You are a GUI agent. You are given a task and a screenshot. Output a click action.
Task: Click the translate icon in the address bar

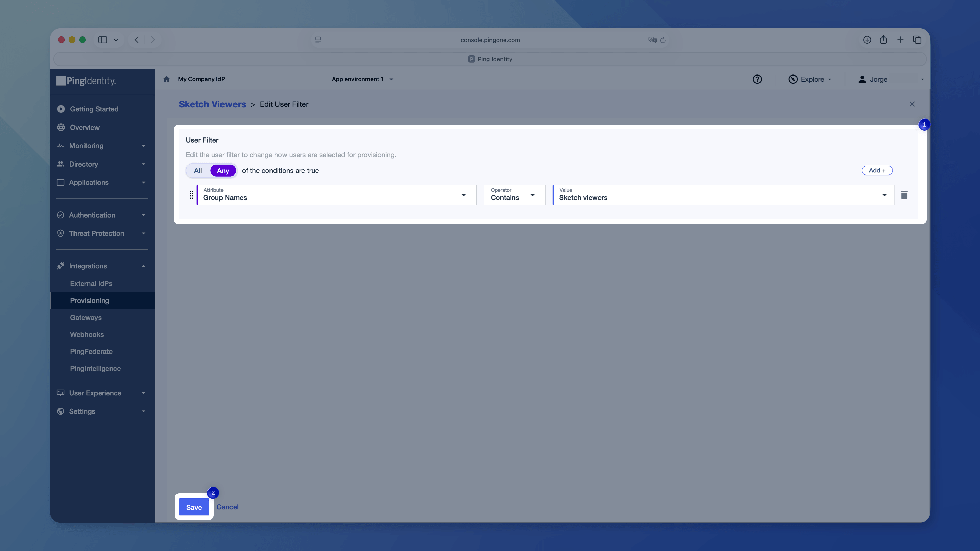pyautogui.click(x=653, y=40)
